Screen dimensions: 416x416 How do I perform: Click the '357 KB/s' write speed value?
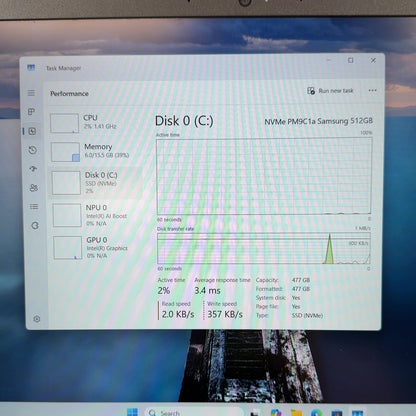click(x=225, y=314)
